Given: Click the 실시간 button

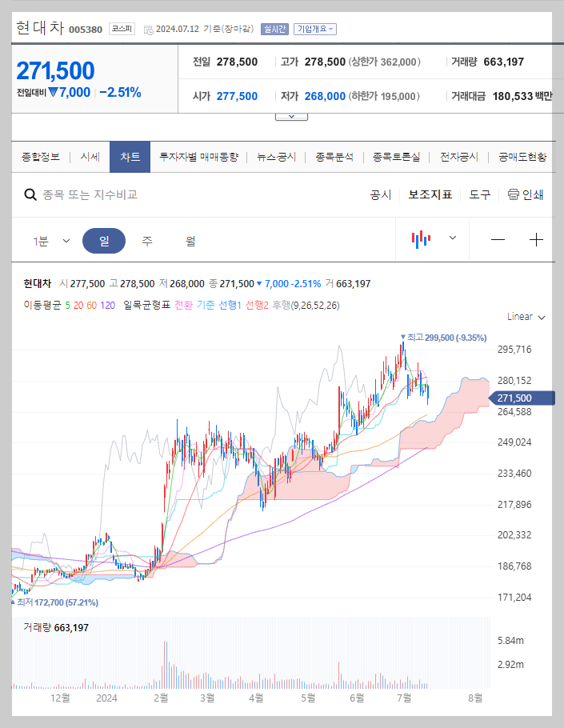Looking at the screenshot, I should [274, 29].
